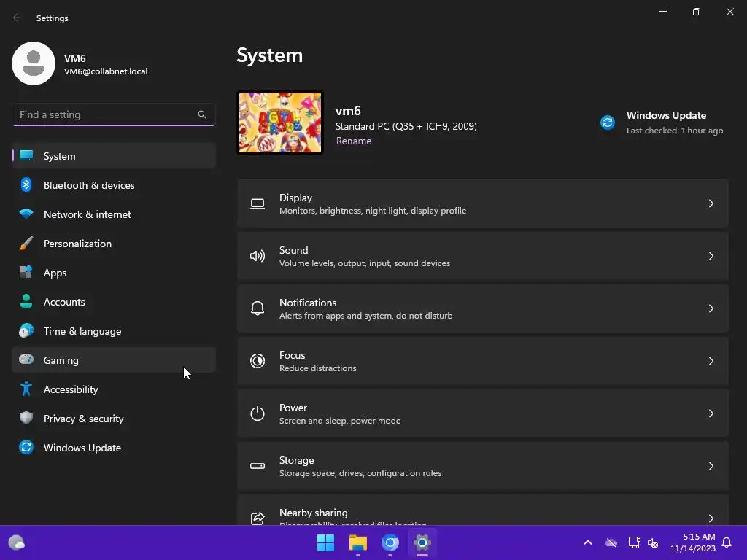Click the Sound speaker icon
The height and width of the screenshot is (560, 747).
click(258, 256)
